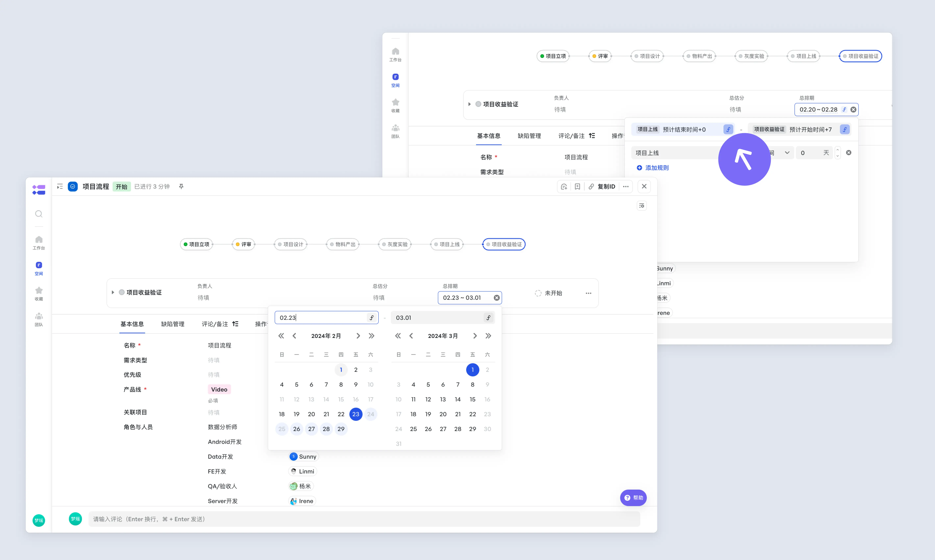The width and height of the screenshot is (935, 560).
Task: Go to previous month on 2024年 3月 calendar
Action: (411, 336)
